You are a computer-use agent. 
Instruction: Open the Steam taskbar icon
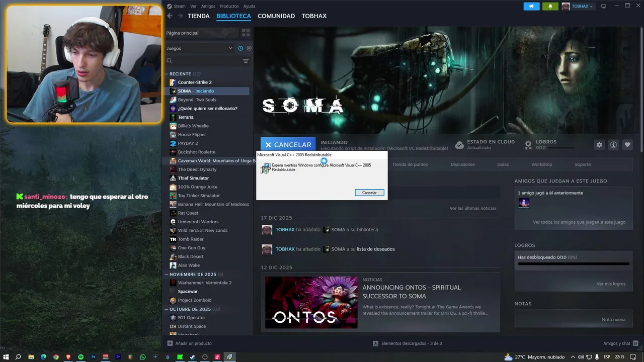point(192,357)
